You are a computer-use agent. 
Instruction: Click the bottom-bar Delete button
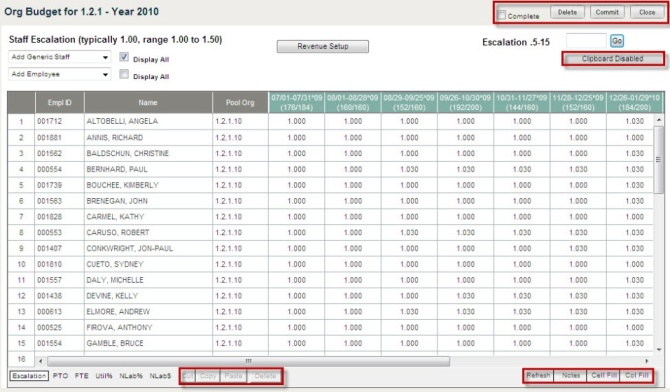265,376
